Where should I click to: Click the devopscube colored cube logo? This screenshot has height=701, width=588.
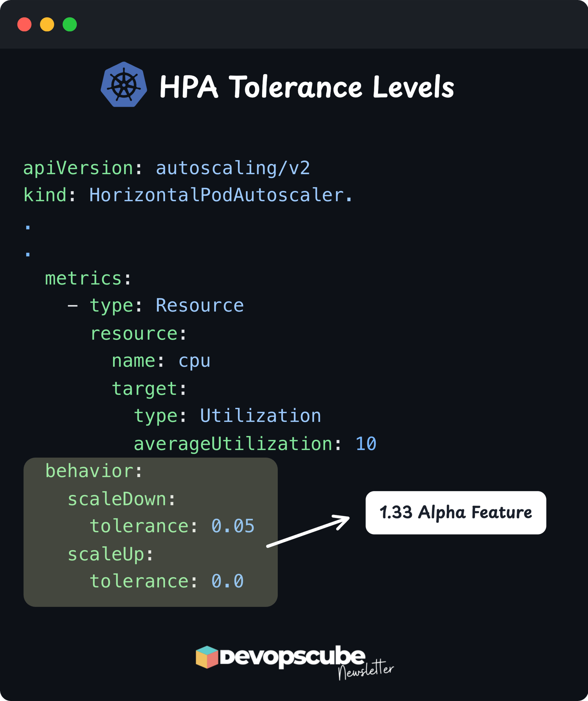pyautogui.click(x=207, y=657)
